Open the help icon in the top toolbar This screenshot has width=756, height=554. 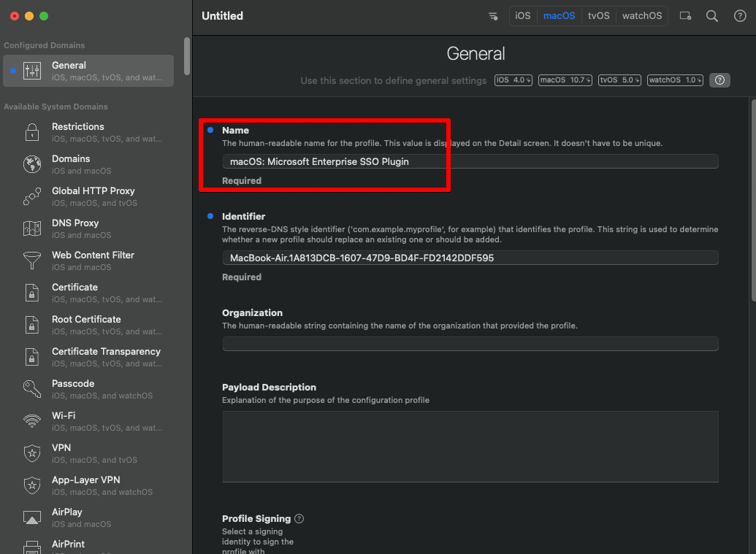[740, 16]
